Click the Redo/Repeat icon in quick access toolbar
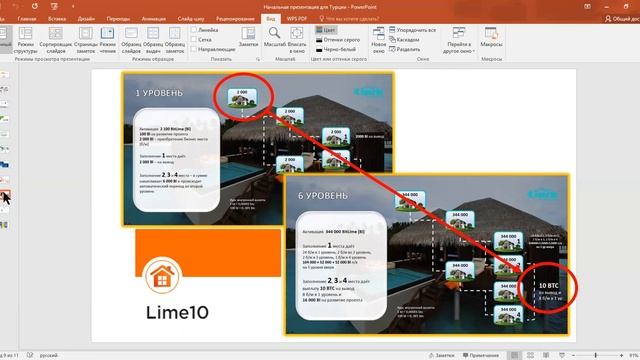Viewport: 640px width, 360px height. click(34, 7)
